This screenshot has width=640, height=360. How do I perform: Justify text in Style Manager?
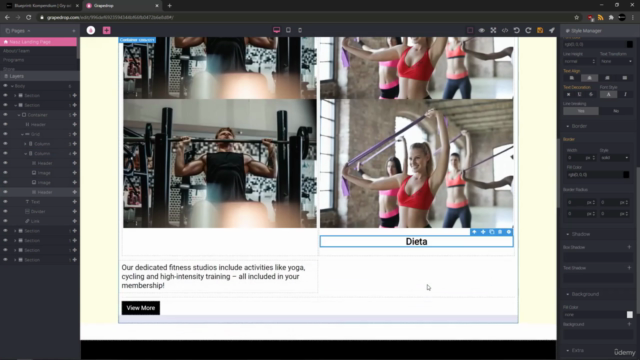coord(624,78)
